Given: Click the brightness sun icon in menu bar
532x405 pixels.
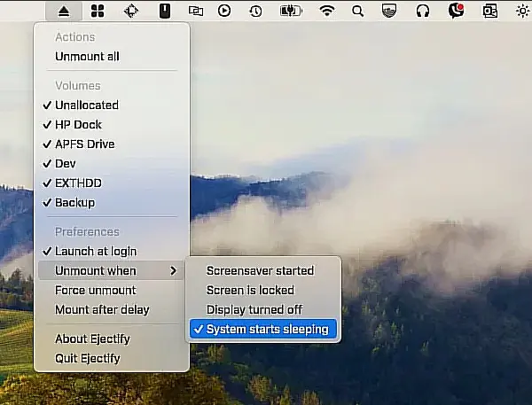Looking at the screenshot, I should click(x=523, y=12).
